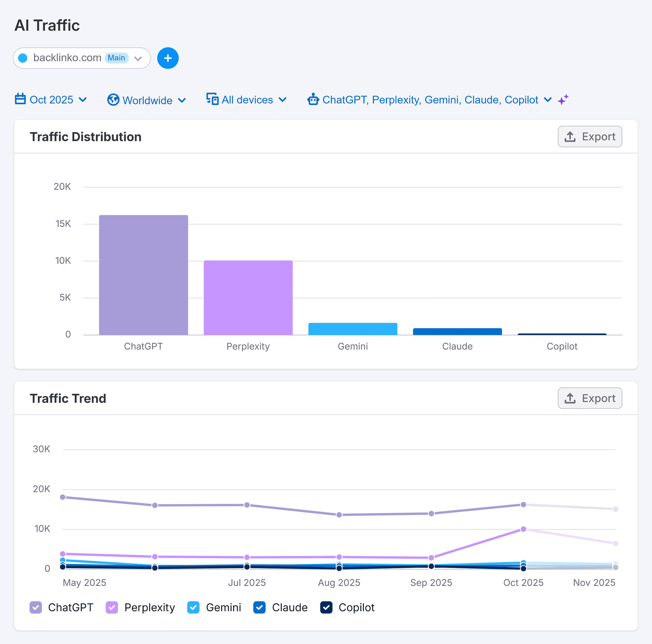Expand the Oct 2025 date dropdown

point(83,100)
